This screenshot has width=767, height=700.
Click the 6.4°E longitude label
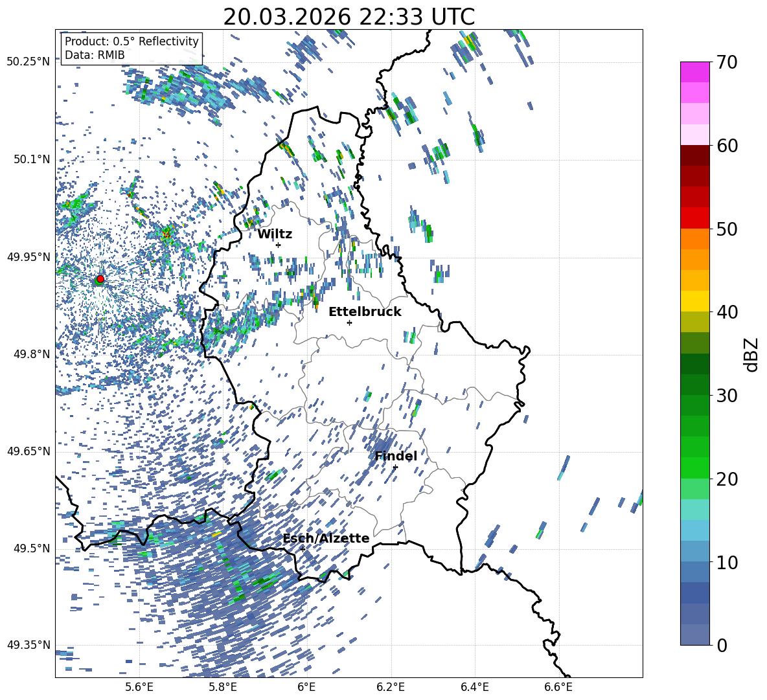coord(475,688)
